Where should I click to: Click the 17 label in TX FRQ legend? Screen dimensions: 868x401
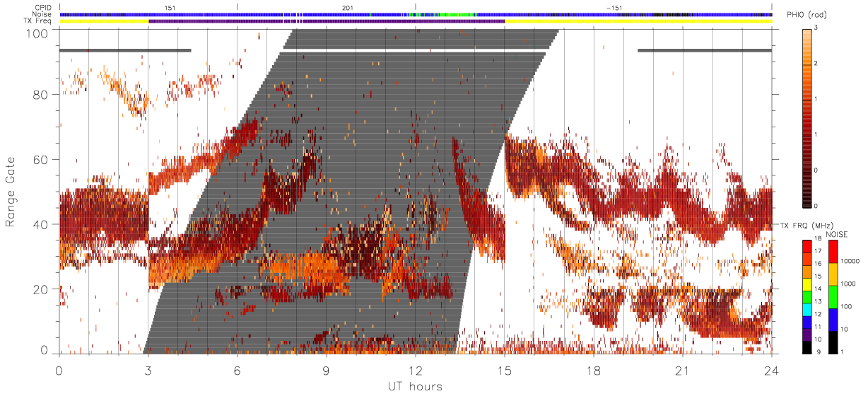click(x=818, y=251)
